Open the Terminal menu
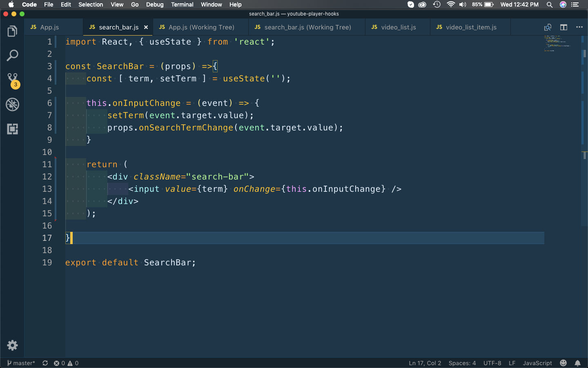The height and width of the screenshot is (368, 588). [182, 4]
